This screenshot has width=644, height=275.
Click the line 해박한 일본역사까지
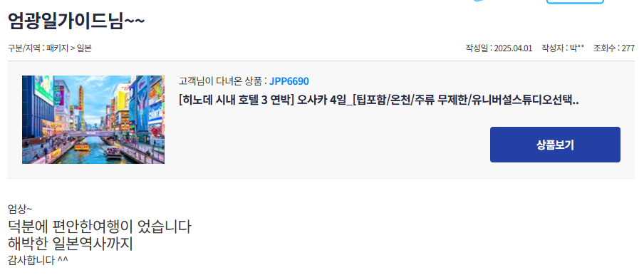71,244
